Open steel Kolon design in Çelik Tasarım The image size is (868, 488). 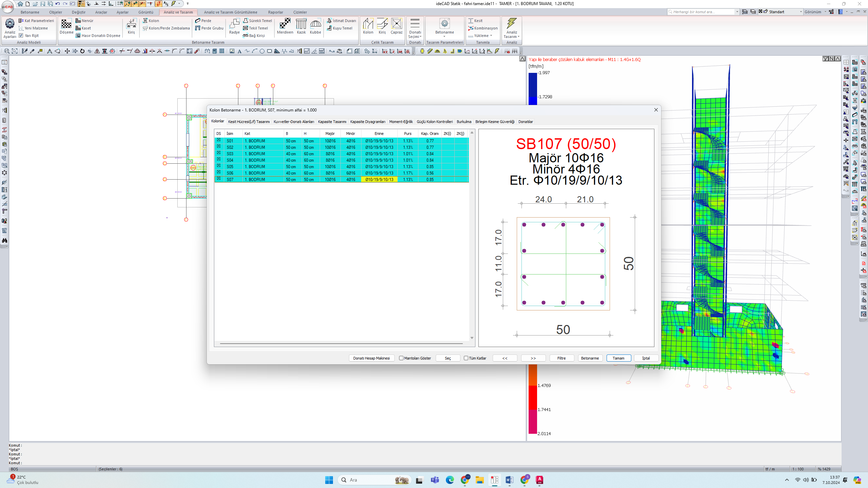[368, 26]
